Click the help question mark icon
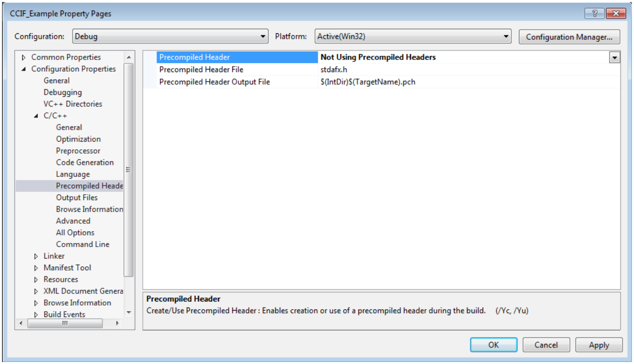 [x=595, y=14]
